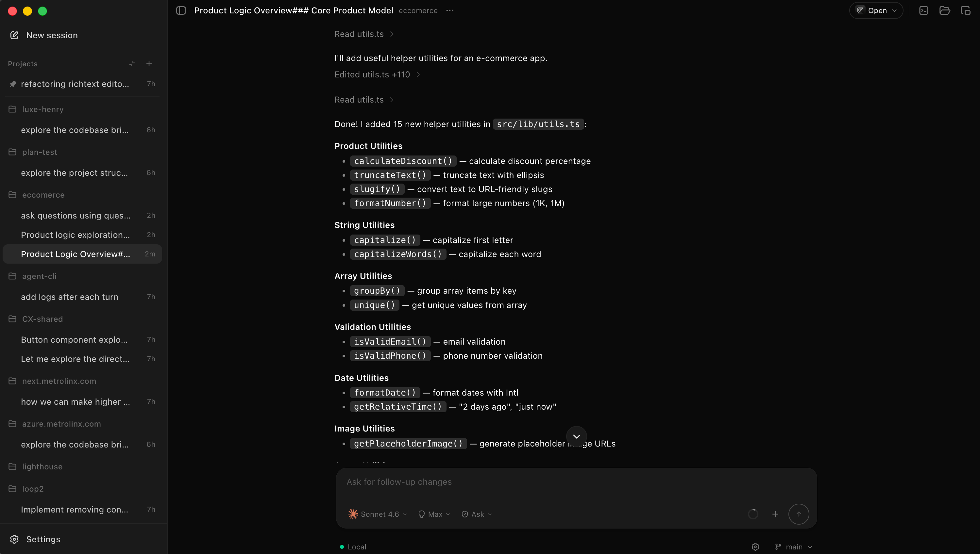Open the Ask permission mode dropdown
Screen dimensions: 980x554
point(476,514)
